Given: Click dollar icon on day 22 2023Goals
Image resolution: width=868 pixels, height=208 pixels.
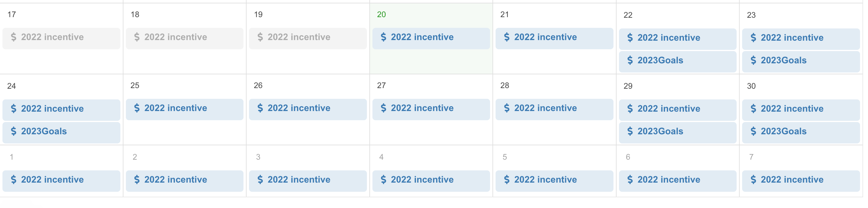Looking at the screenshot, I should (x=630, y=60).
